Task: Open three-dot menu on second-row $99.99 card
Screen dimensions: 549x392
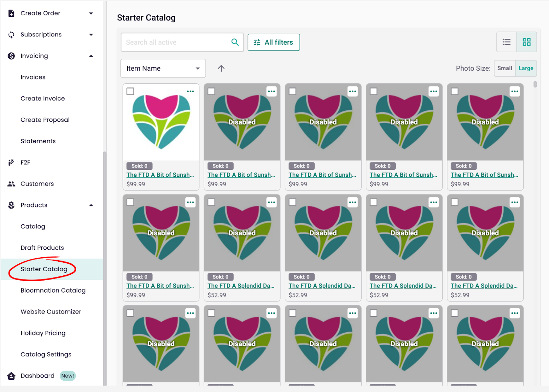Action: point(190,202)
